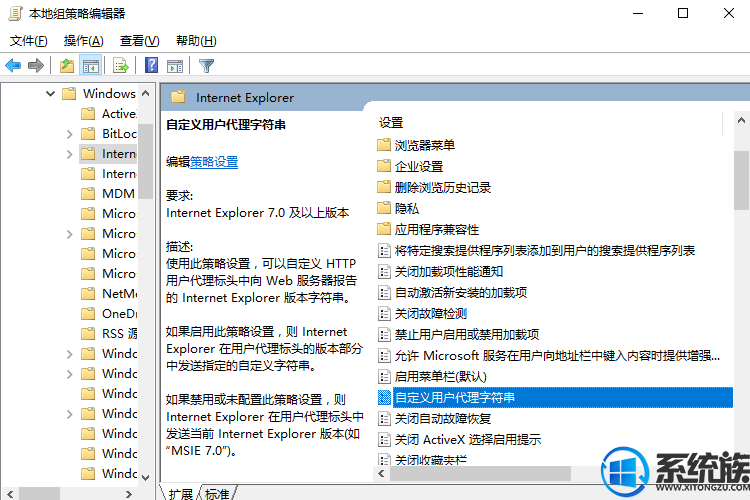This screenshot has width=750, height=500.
Task: Click the 删除浏览历史记录 folder icon
Action: pos(384,187)
